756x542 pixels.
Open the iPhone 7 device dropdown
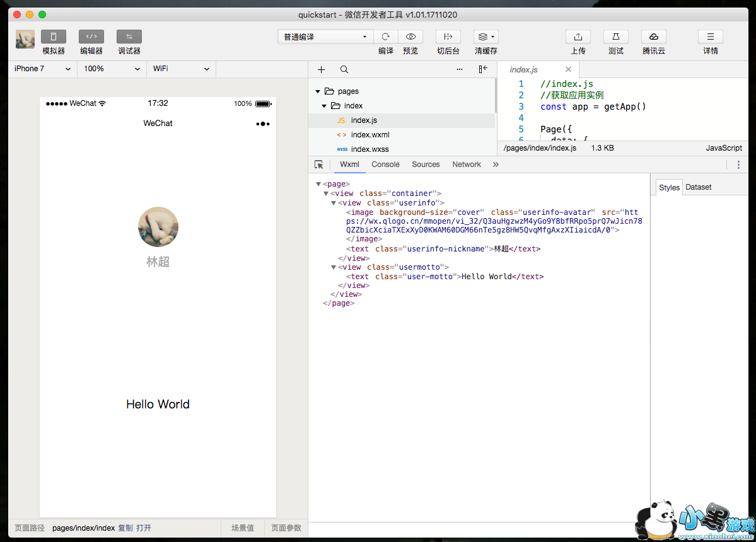point(42,69)
